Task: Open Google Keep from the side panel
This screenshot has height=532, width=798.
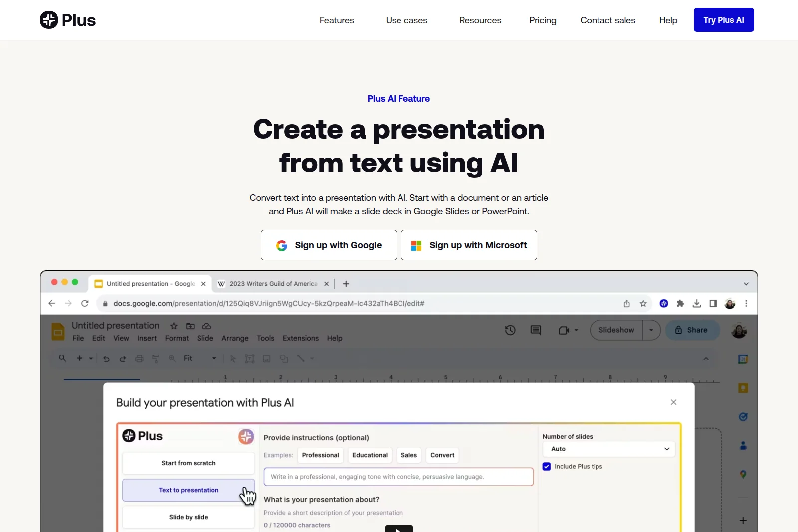Action: [x=743, y=388]
